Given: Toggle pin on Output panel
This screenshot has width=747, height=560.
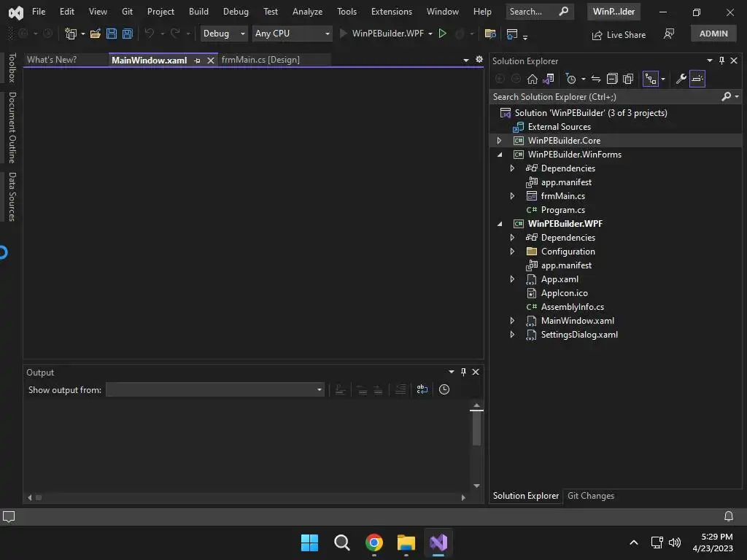Looking at the screenshot, I should click(x=463, y=372).
